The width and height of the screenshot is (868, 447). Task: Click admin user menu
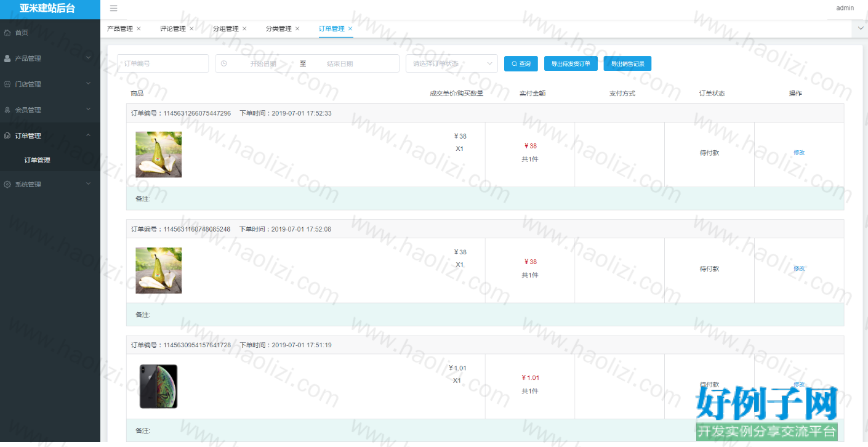(845, 8)
